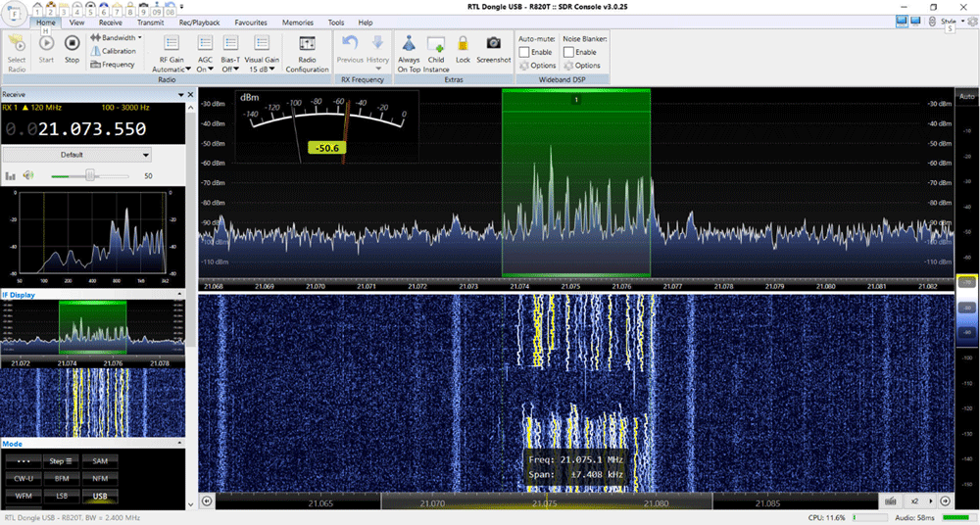Click the round application button labeled F
The width and height of the screenshot is (980, 525).
pyautogui.click(x=15, y=14)
